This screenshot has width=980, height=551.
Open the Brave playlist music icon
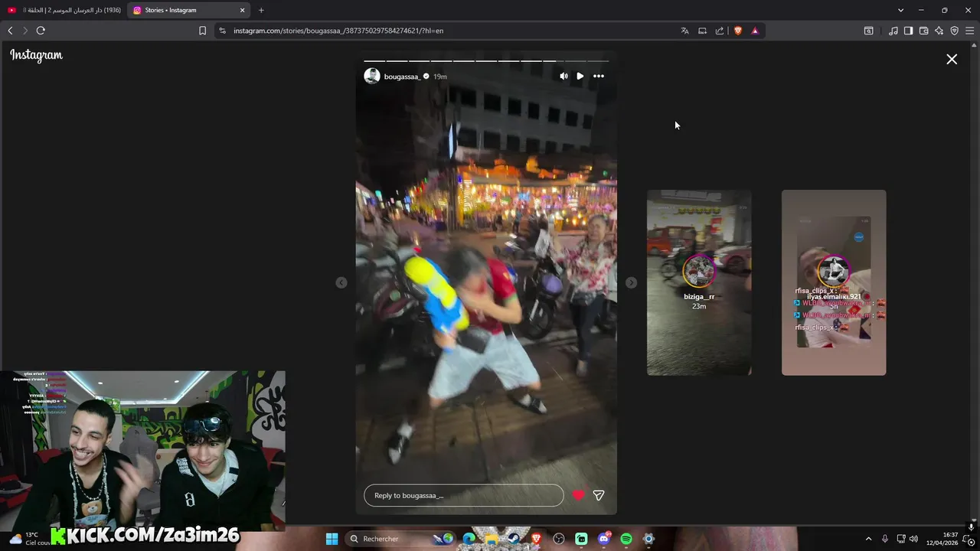pyautogui.click(x=893, y=31)
